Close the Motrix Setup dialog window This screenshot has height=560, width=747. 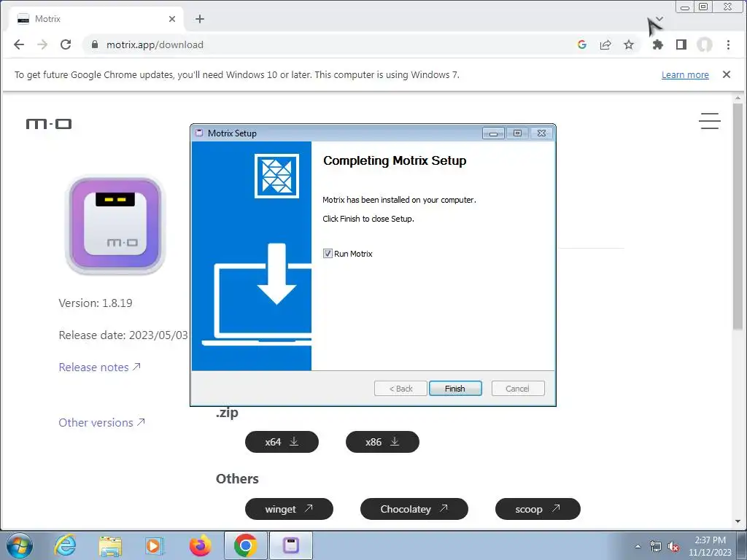541,133
